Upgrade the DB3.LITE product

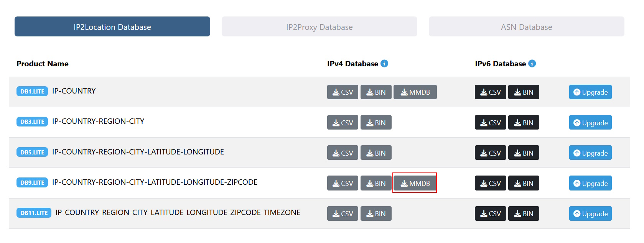coord(590,122)
